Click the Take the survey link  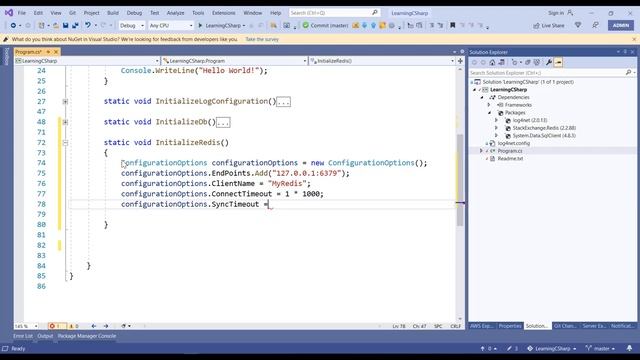point(262,39)
